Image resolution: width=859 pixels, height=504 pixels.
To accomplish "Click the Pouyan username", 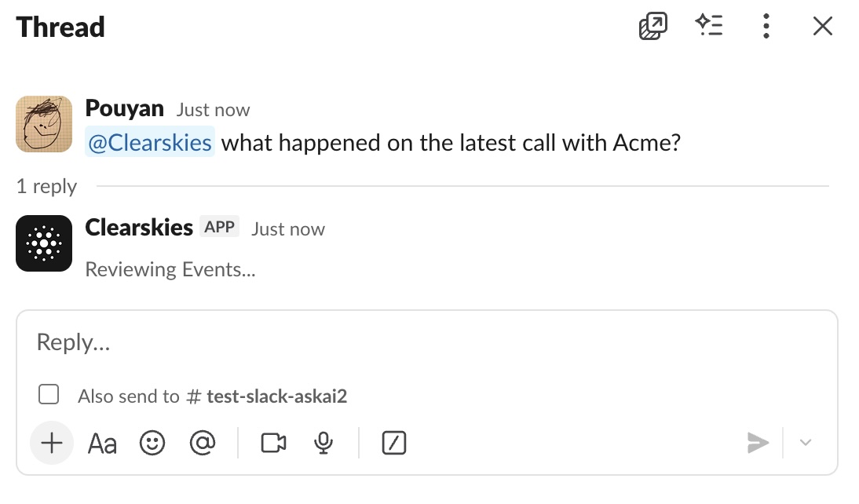I will point(124,108).
